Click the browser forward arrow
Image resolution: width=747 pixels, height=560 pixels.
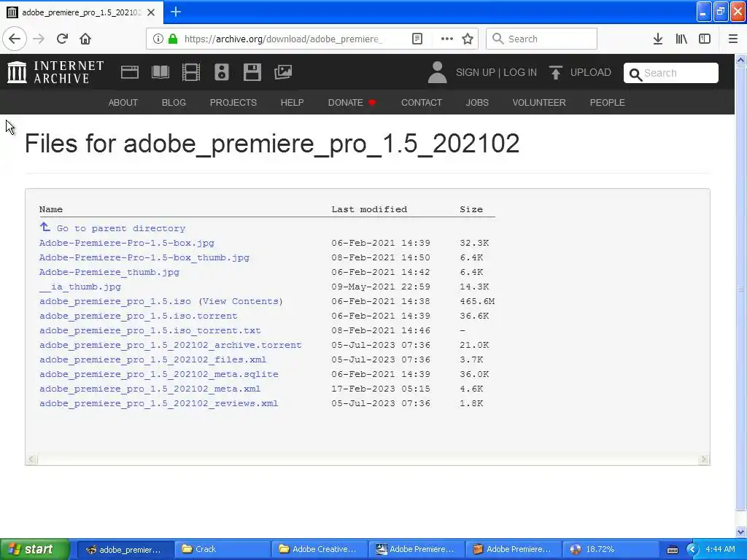pos(39,39)
